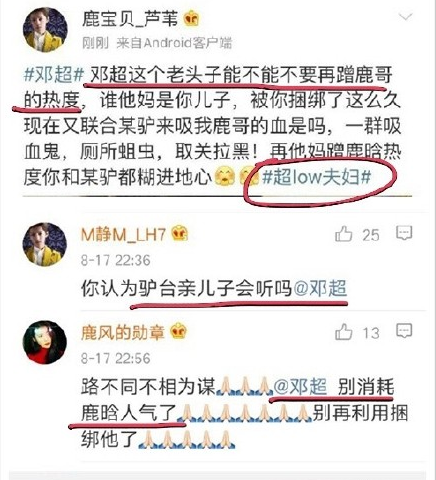Reply to M静M_LH7's comment via bubble icon
Screen dimensions: 436x480
[404, 234]
